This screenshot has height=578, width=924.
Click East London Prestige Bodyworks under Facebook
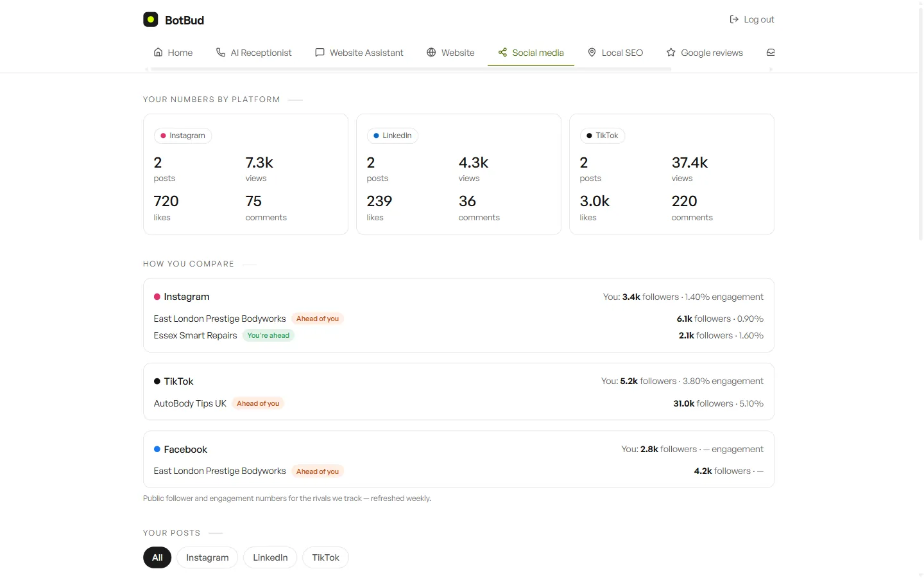tap(219, 471)
